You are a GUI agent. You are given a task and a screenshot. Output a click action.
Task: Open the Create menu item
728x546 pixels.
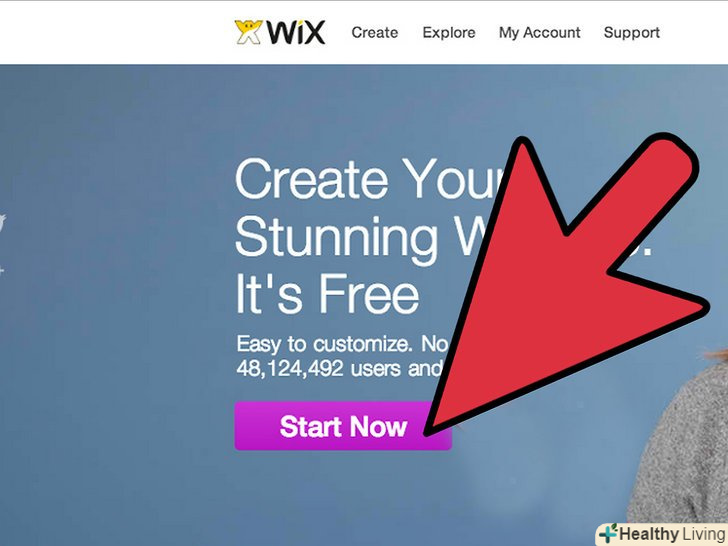(375, 32)
